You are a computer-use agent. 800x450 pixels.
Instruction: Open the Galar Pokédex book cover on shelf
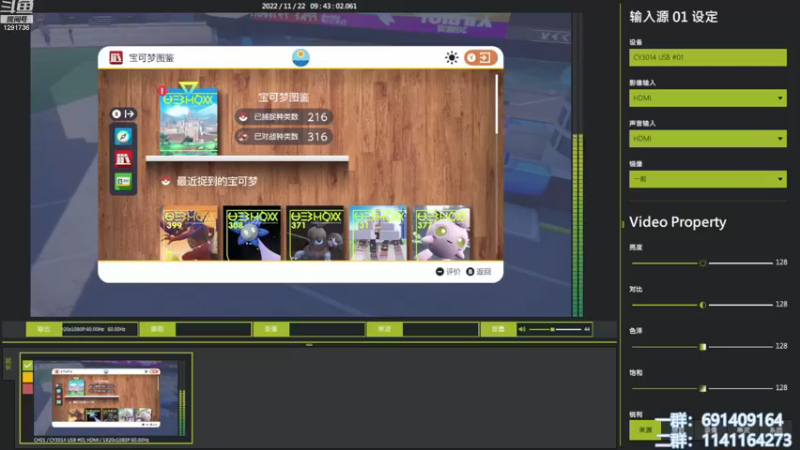coord(189,122)
